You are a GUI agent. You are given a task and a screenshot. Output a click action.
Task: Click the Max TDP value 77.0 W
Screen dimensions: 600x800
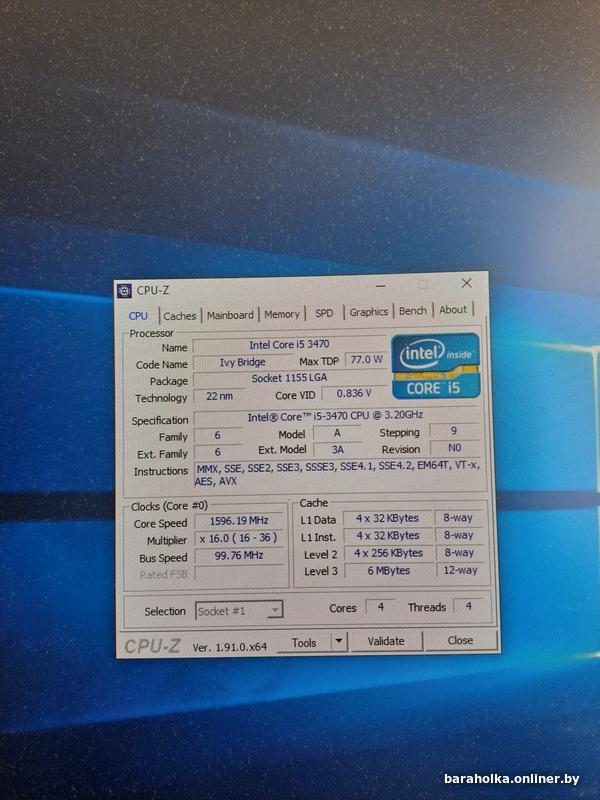(366, 360)
